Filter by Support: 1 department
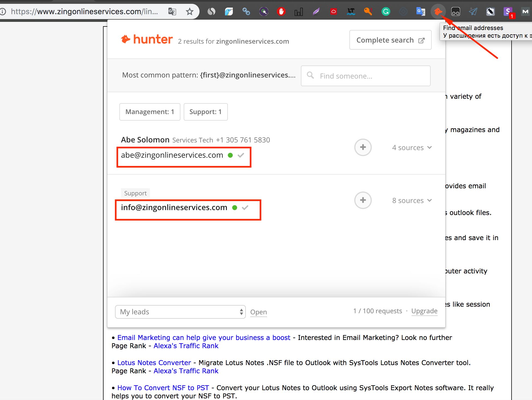Image resolution: width=532 pixels, height=400 pixels. (205, 112)
